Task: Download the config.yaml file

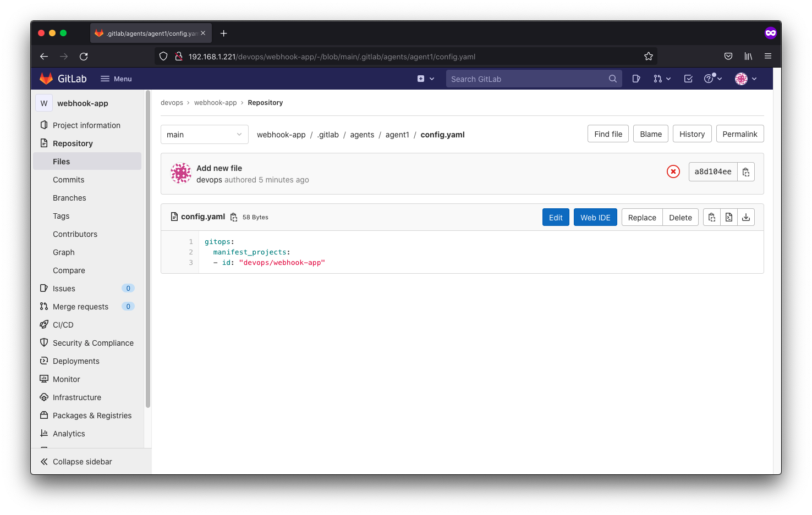Action: point(745,217)
